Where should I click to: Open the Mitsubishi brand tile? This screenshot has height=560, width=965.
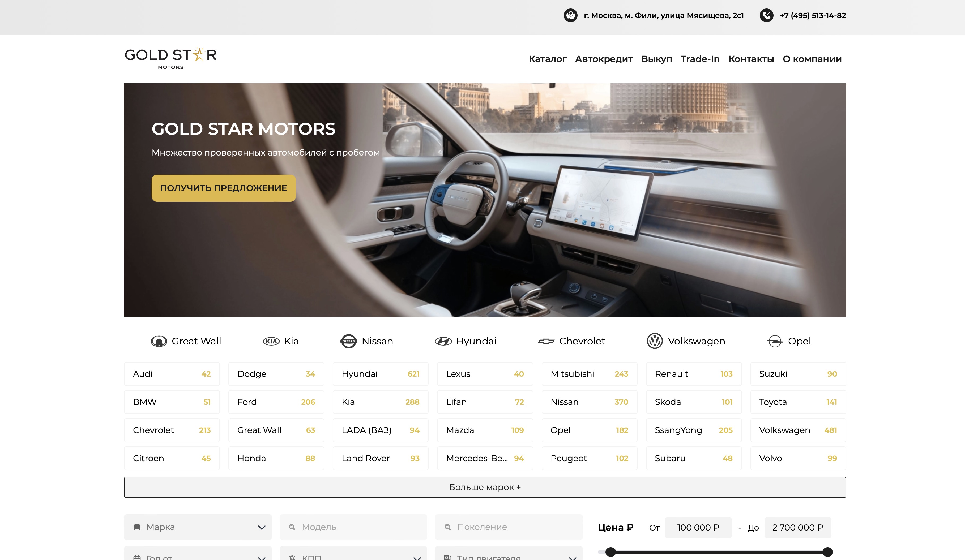coord(589,374)
